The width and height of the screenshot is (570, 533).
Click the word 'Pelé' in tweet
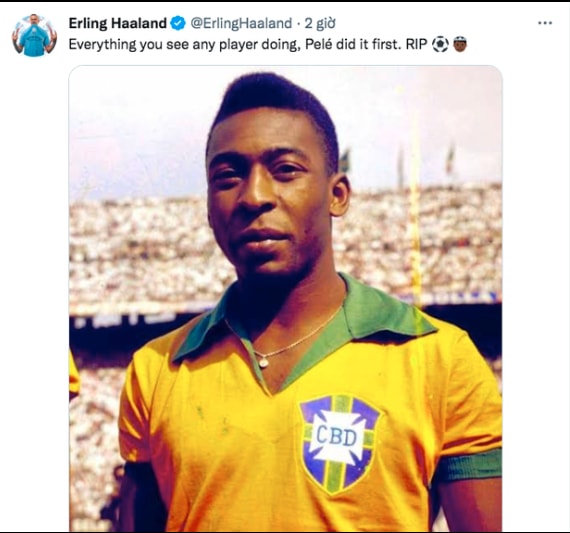tap(319, 44)
